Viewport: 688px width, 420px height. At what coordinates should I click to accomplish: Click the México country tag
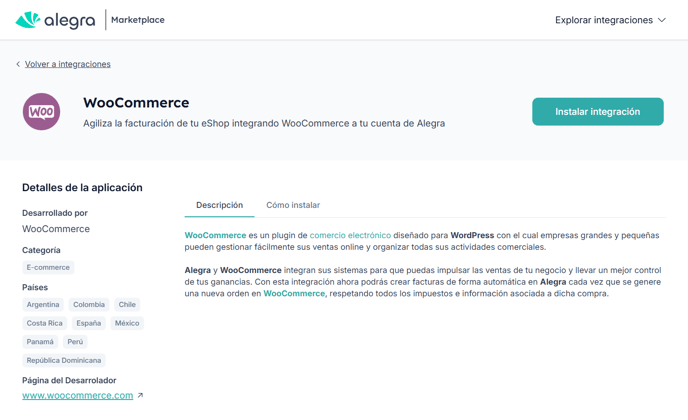coord(127,323)
